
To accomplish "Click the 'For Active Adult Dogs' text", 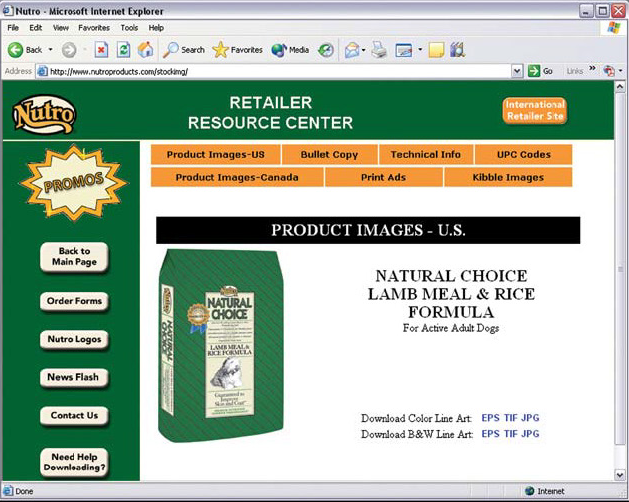I will 451,328.
